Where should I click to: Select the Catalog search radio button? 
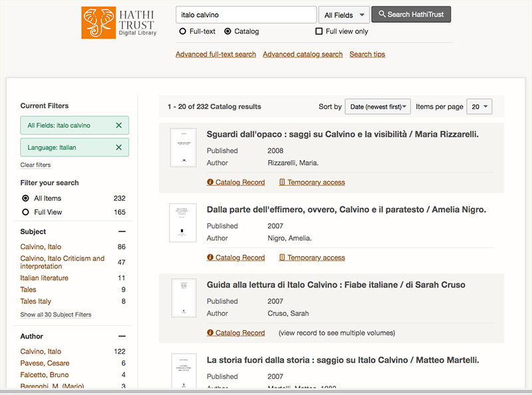(x=228, y=31)
